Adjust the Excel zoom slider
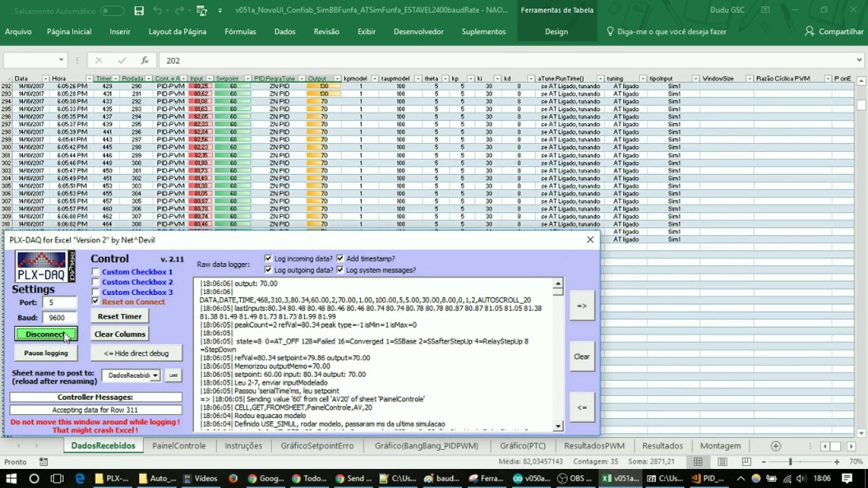Viewport: 868px width, 488px height. (x=790, y=462)
